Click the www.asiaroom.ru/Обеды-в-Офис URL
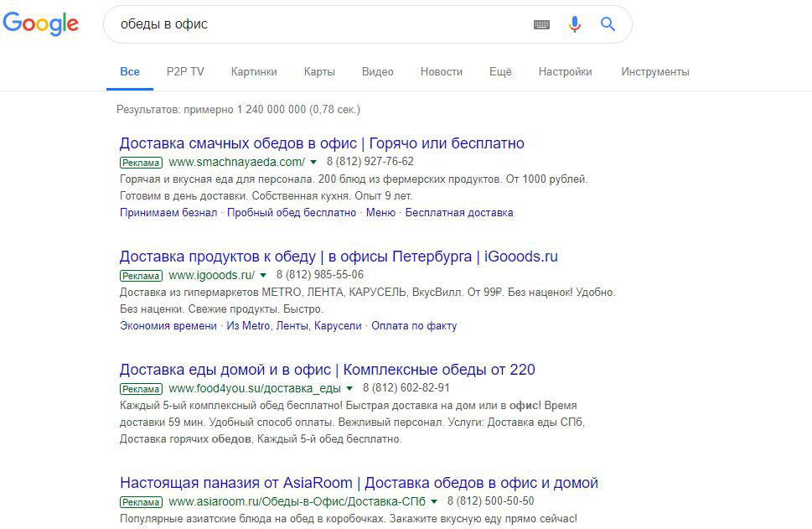 click(297, 501)
